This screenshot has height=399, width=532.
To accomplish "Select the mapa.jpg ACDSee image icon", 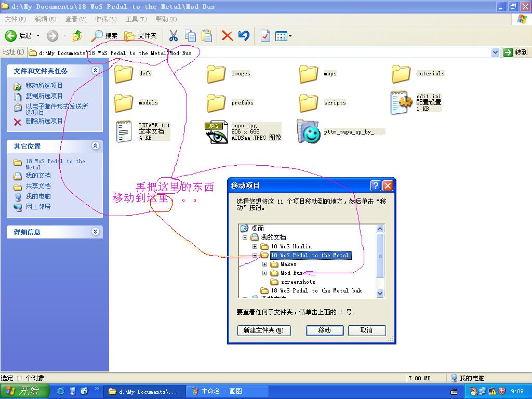I will 217,132.
